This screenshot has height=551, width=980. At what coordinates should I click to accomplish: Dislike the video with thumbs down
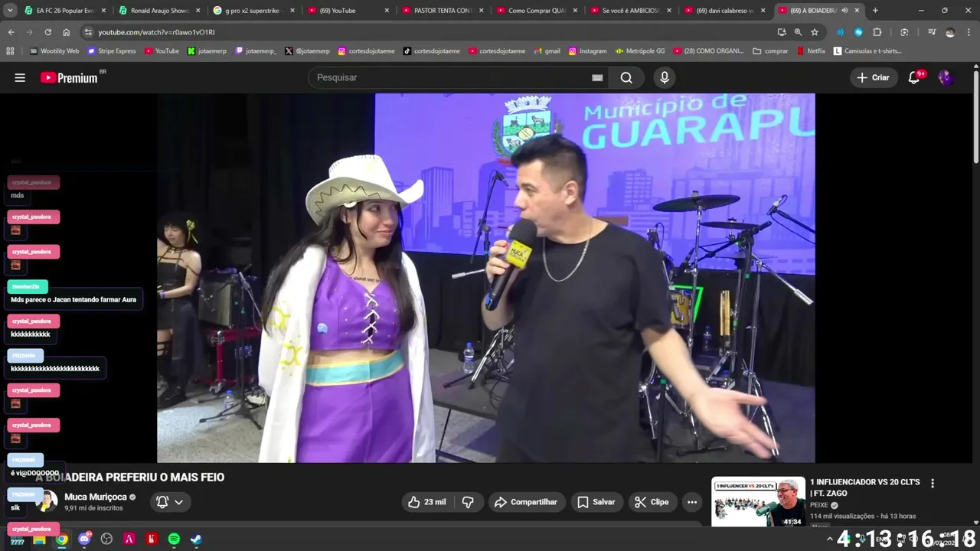[467, 502]
